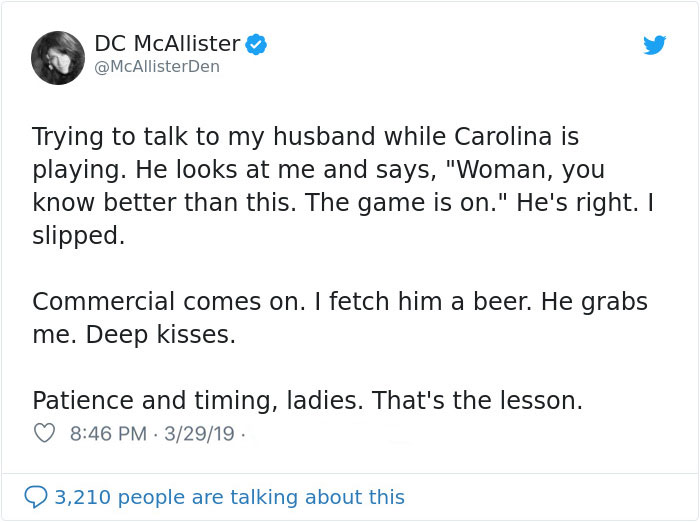Screen dimensions: 700x522
Task: Open DC McAllister's profile picture
Action: (57, 56)
